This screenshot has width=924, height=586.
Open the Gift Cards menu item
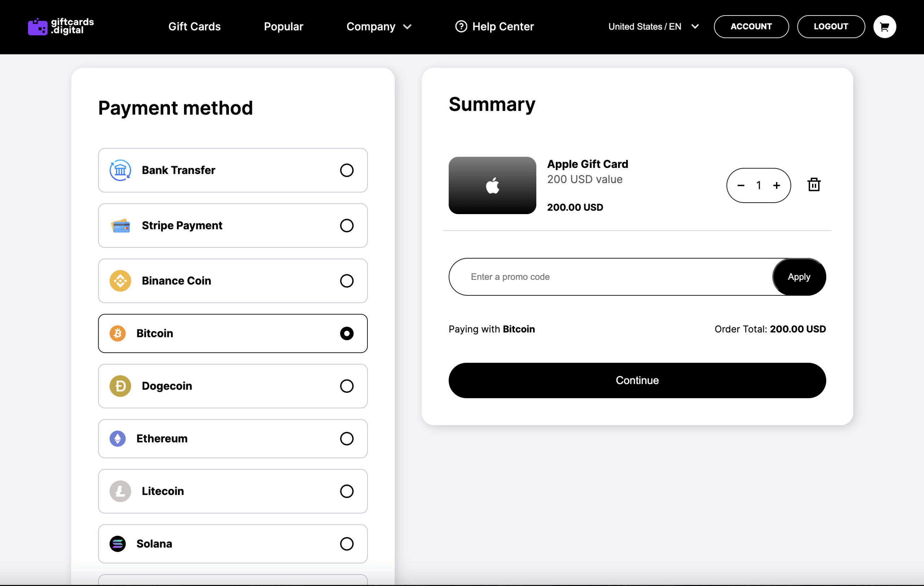pyautogui.click(x=194, y=26)
